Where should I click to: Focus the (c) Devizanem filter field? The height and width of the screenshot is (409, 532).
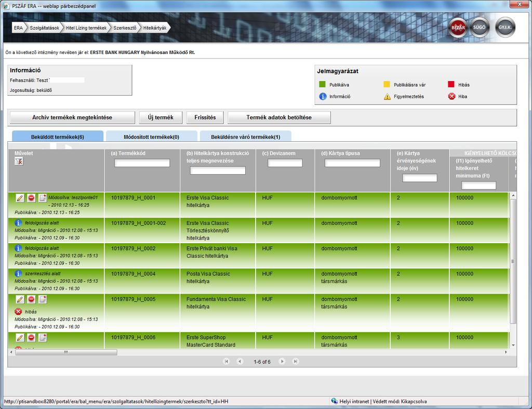(285, 163)
